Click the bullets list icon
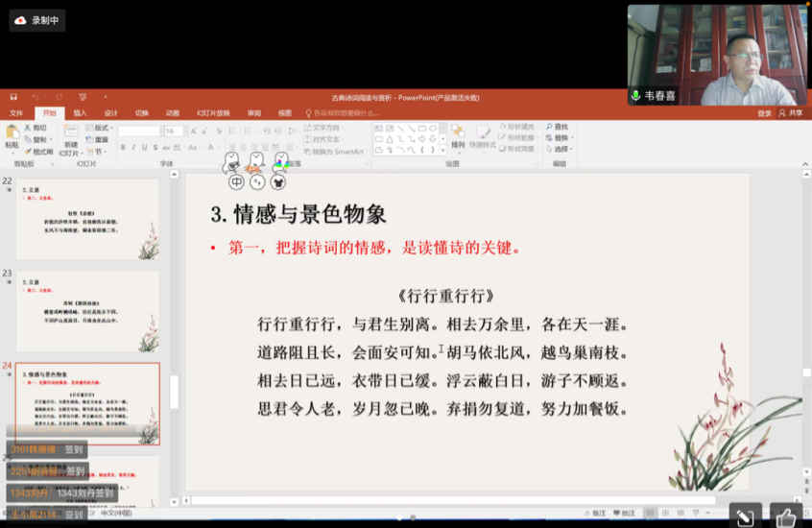Viewport: 812px width, 528px height. point(232,132)
